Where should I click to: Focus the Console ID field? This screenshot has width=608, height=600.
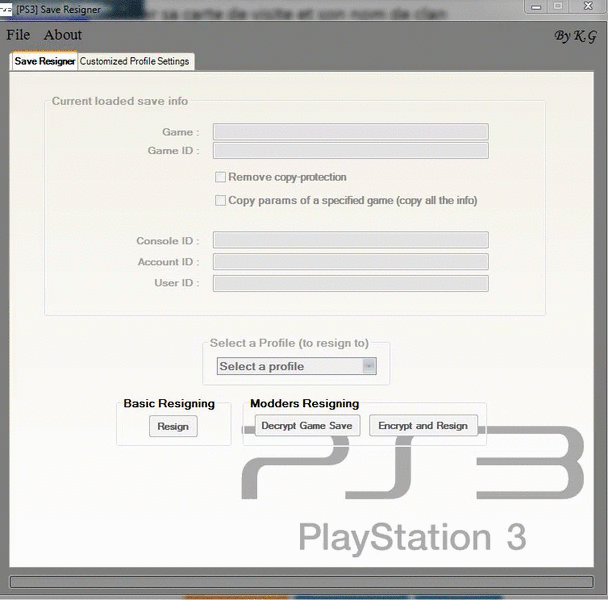[351, 240]
